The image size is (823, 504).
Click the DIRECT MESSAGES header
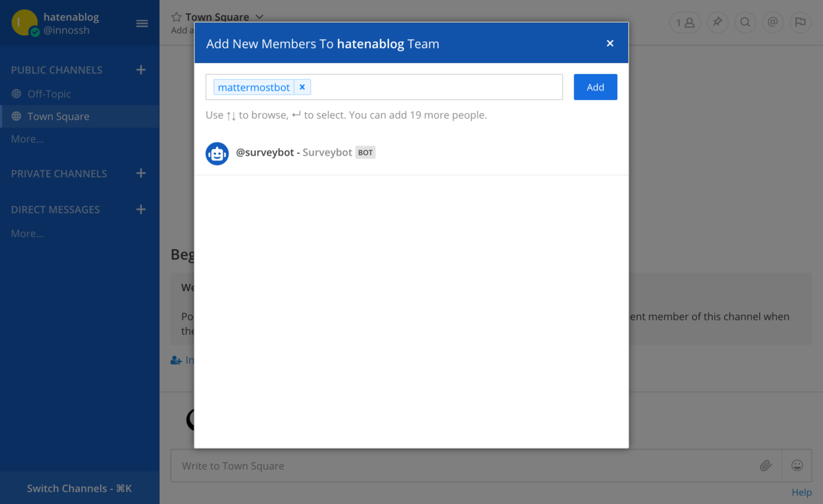pyautogui.click(x=56, y=209)
